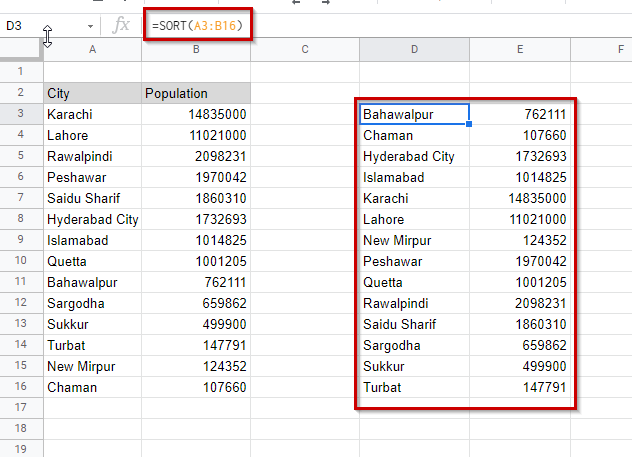This screenshot has height=457, width=632.
Task: Select cell 'Islamabad' in column A
Action: 92,240
